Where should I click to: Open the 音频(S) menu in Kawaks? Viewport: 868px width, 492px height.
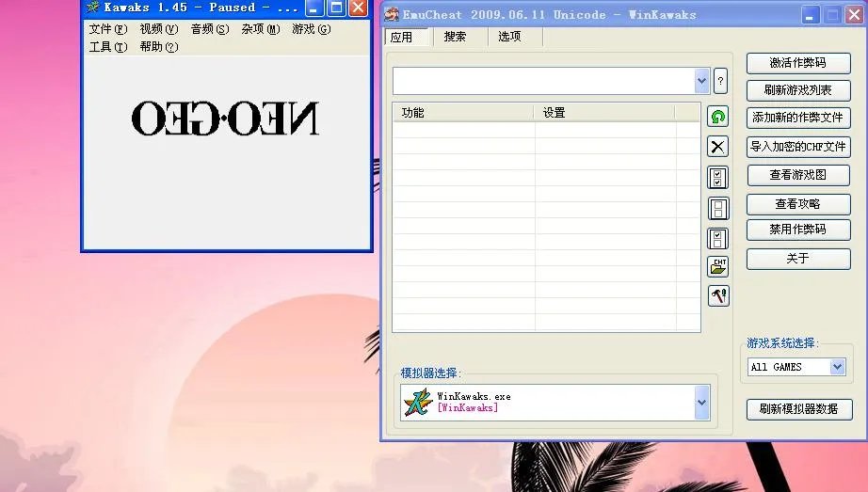point(210,29)
